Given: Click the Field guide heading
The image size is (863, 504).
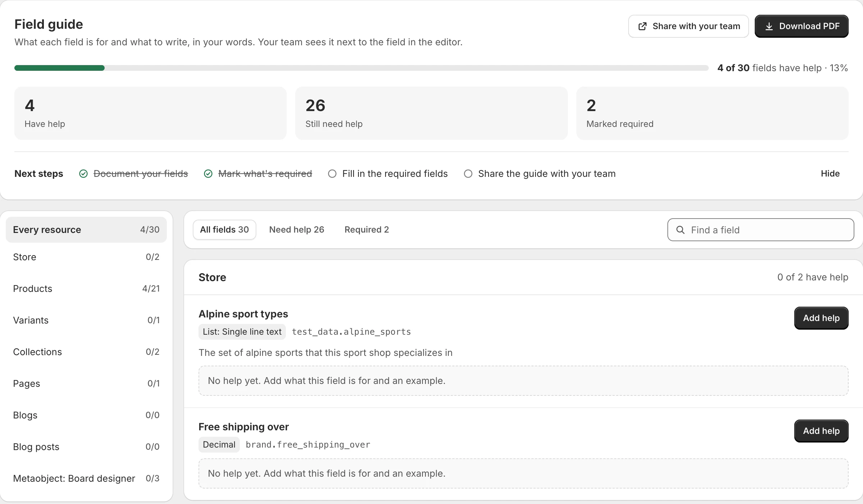Looking at the screenshot, I should (49, 24).
